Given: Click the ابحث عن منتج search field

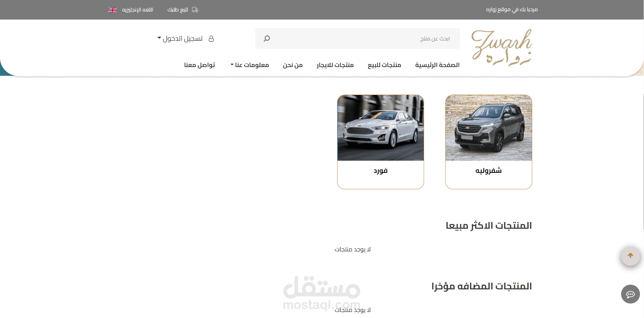Looking at the screenshot, I should tap(358, 38).
